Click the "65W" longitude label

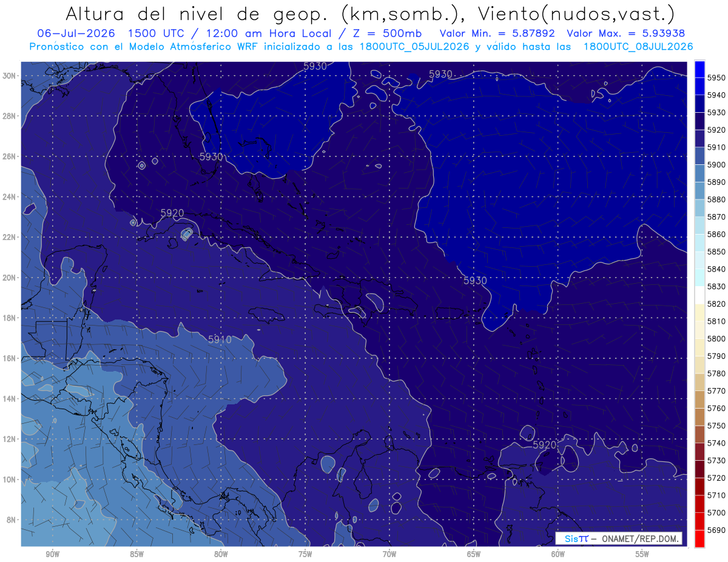[x=474, y=555]
